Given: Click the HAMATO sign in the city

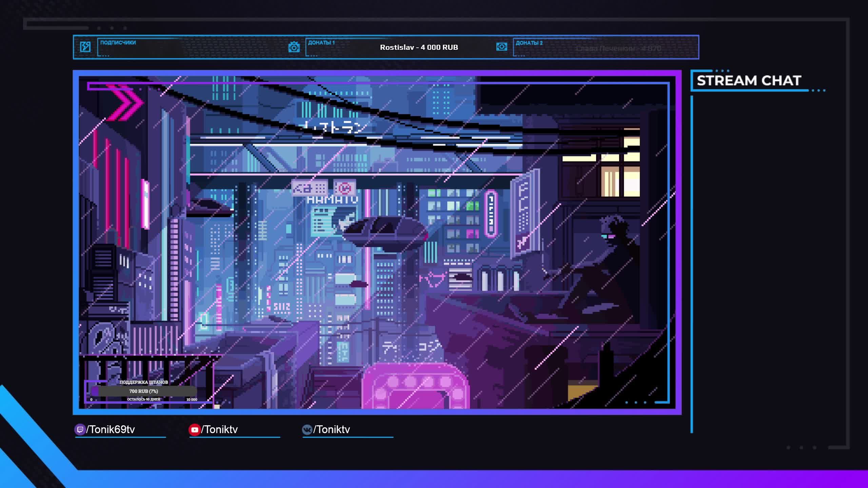Looking at the screenshot, I should coord(332,200).
